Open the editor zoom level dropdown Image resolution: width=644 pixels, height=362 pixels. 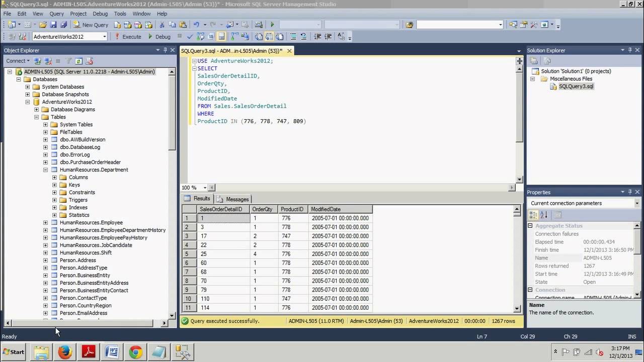[204, 188]
